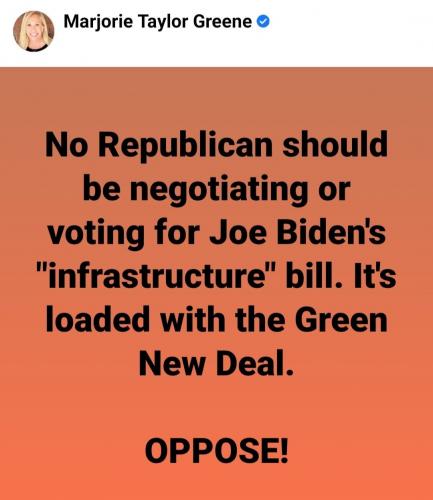Click the "New Deal." line of text

[x=216, y=363]
